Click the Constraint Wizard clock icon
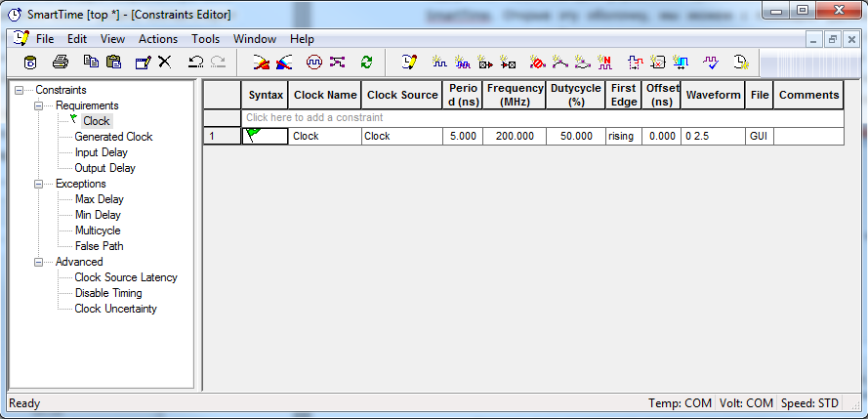 (741, 62)
